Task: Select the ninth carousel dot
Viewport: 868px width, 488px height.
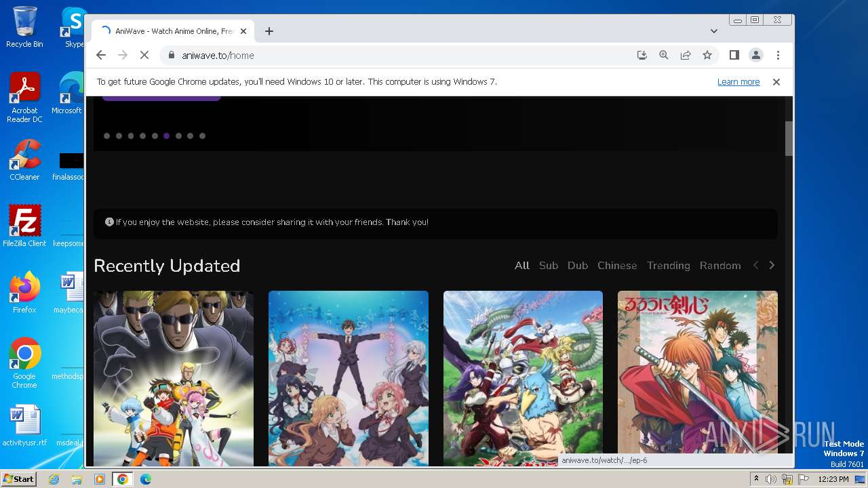Action: [x=202, y=136]
